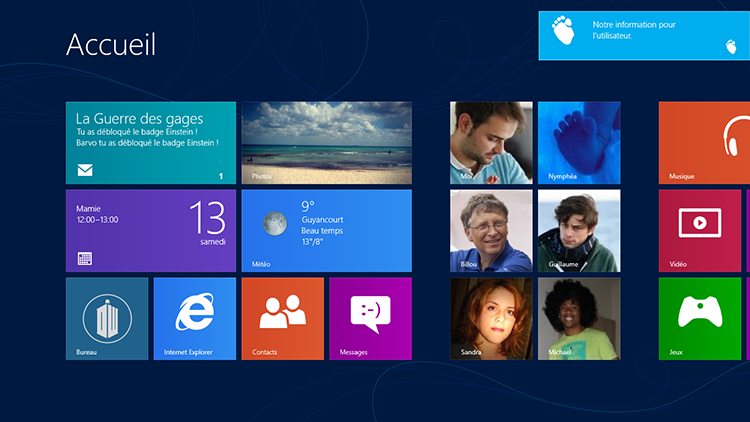This screenshot has height=422, width=750.
Task: Open the Internet Explorer tile
Action: (x=194, y=318)
